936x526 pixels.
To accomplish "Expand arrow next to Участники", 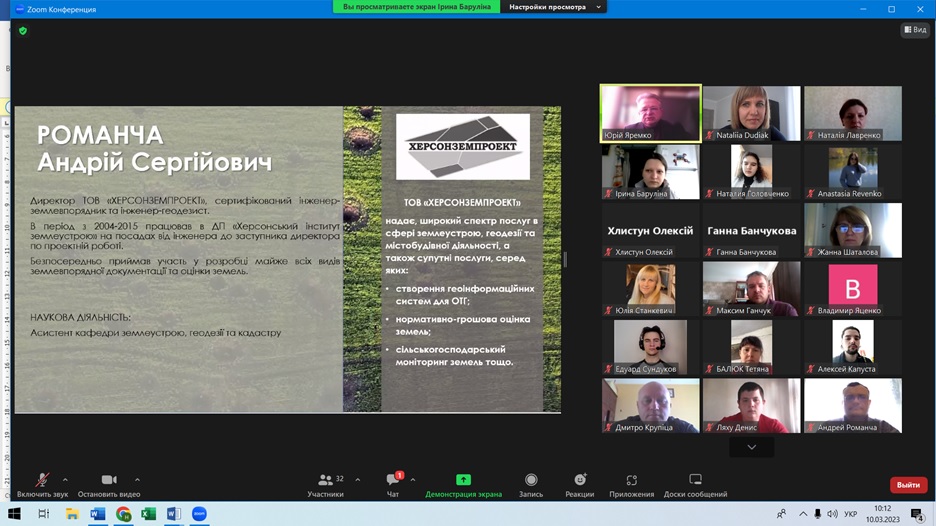I will click(358, 479).
